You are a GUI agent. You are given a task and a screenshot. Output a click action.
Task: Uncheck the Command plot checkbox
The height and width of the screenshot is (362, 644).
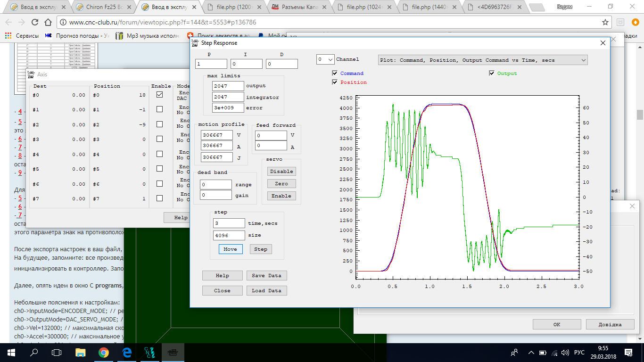tap(335, 74)
